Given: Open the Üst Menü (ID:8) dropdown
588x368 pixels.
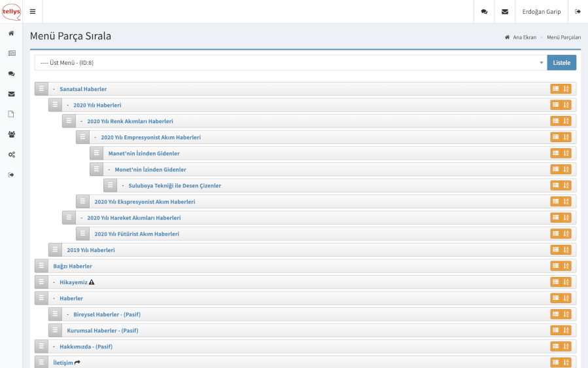Looking at the screenshot, I should tap(291, 63).
